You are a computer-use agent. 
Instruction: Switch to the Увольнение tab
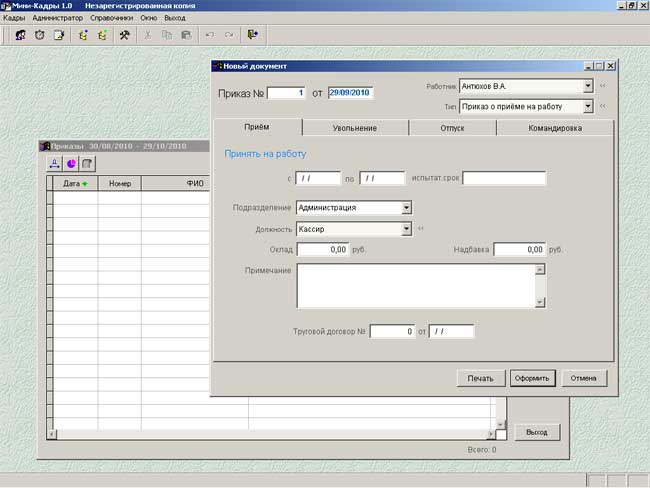tap(355, 128)
